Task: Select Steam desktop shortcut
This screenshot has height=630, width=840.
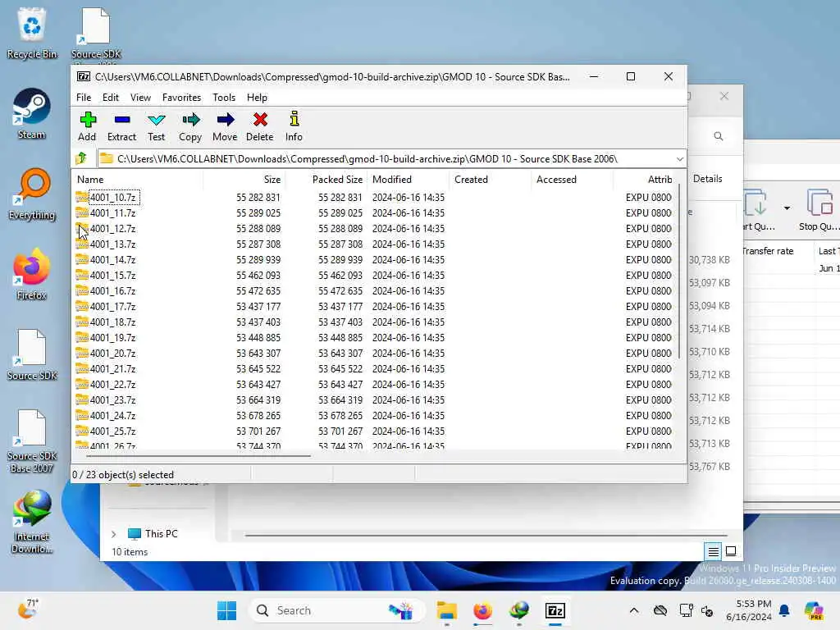Action: 32,114
